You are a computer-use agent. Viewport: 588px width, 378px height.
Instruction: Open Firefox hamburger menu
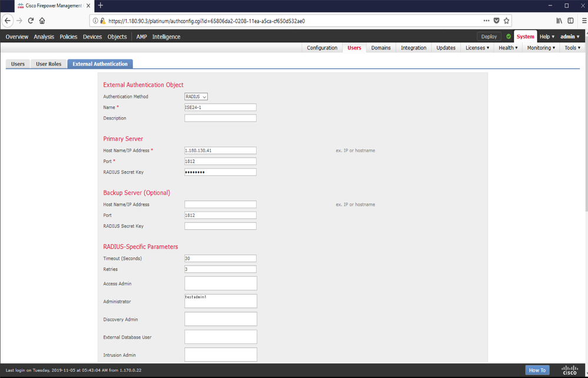(x=584, y=21)
